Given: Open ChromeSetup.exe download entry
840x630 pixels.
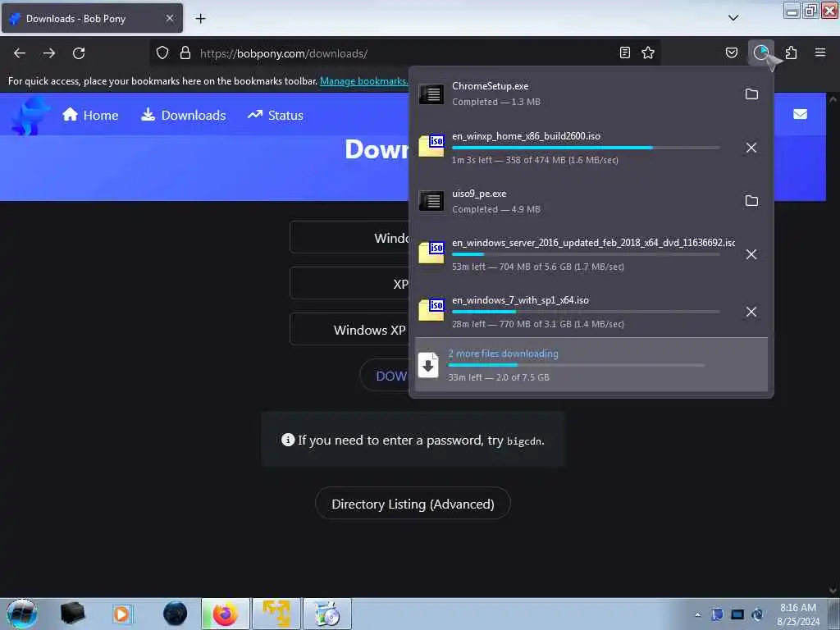Looking at the screenshot, I should tap(575, 94).
